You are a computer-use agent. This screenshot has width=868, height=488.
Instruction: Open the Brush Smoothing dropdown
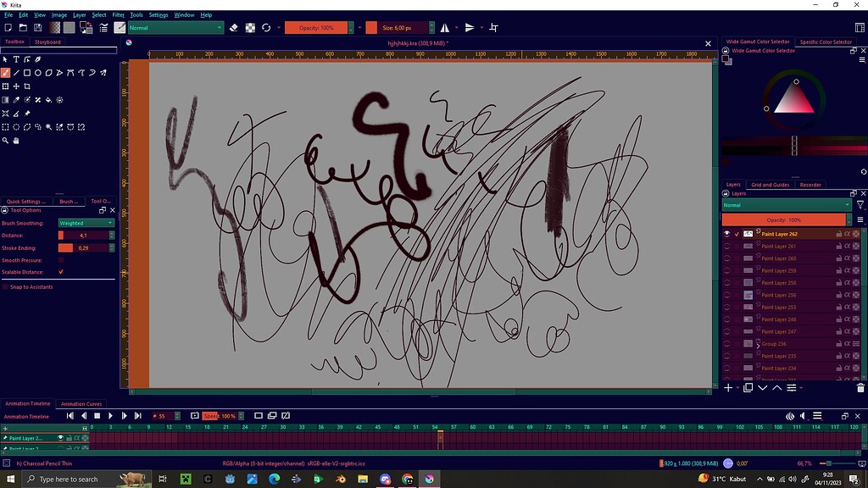[x=85, y=222]
